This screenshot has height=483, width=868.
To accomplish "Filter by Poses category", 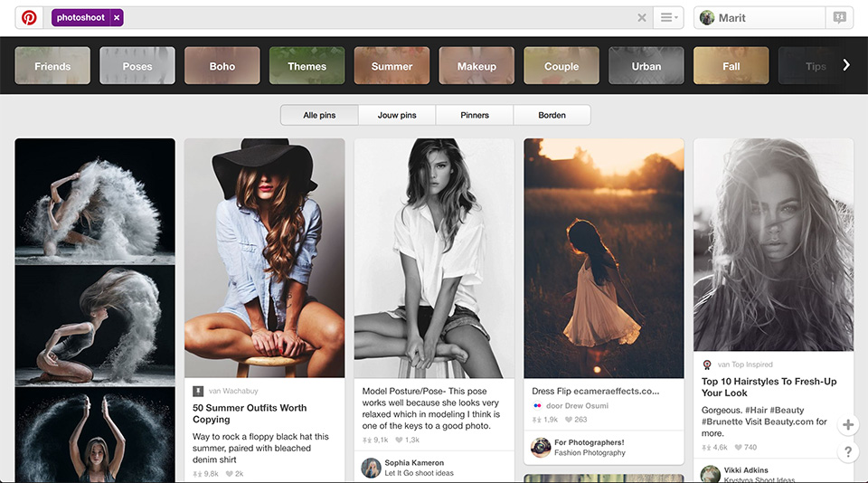I will click(x=137, y=66).
